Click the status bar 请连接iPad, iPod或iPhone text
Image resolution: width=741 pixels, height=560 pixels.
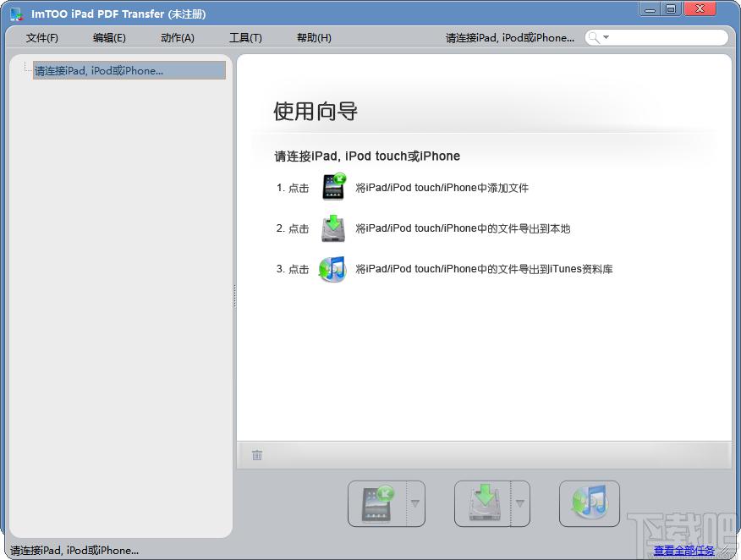pyautogui.click(x=74, y=551)
